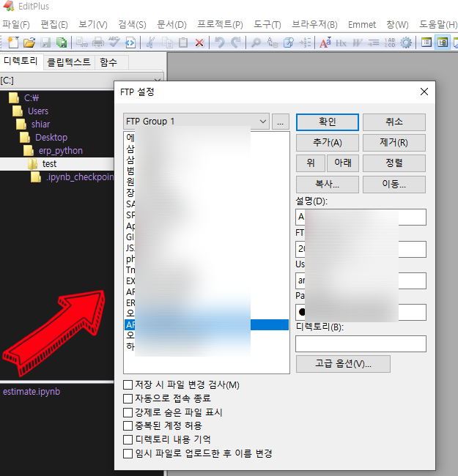Click the New document toolbar icon
This screenshot has height=476, width=458.
(x=13, y=42)
